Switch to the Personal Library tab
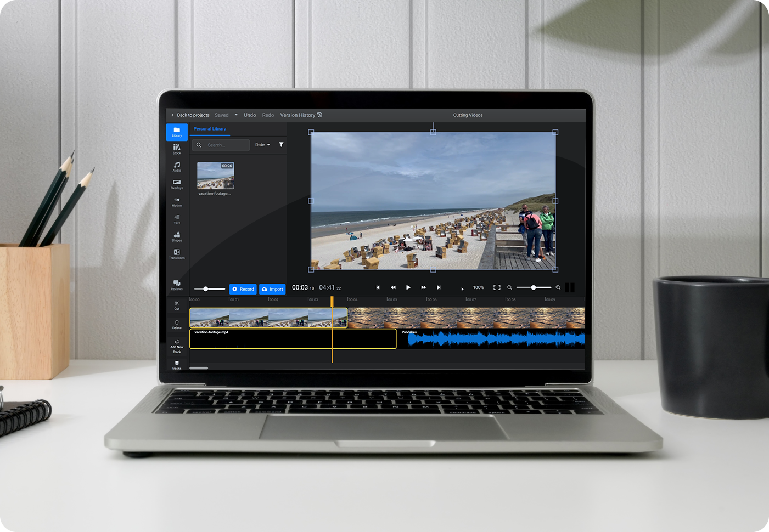The image size is (769, 532). pyautogui.click(x=210, y=128)
